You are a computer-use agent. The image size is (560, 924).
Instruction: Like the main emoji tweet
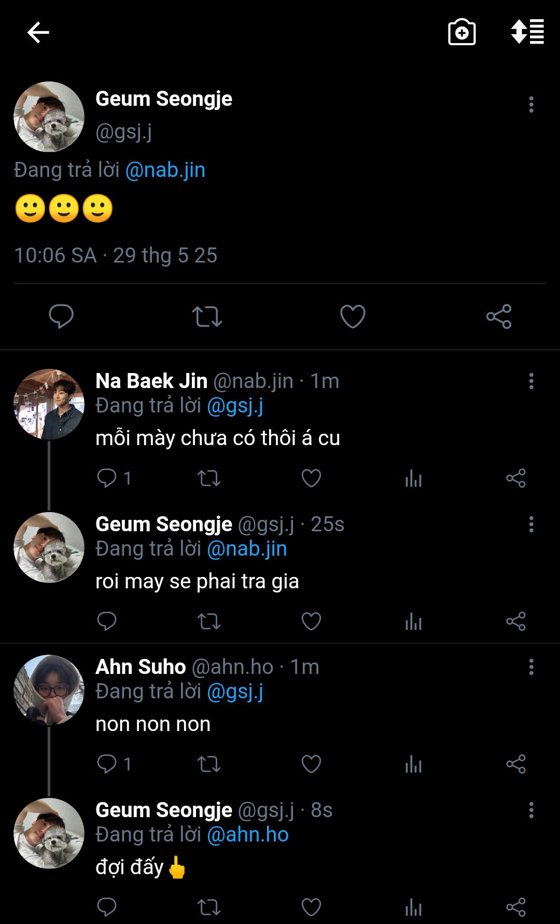click(353, 316)
